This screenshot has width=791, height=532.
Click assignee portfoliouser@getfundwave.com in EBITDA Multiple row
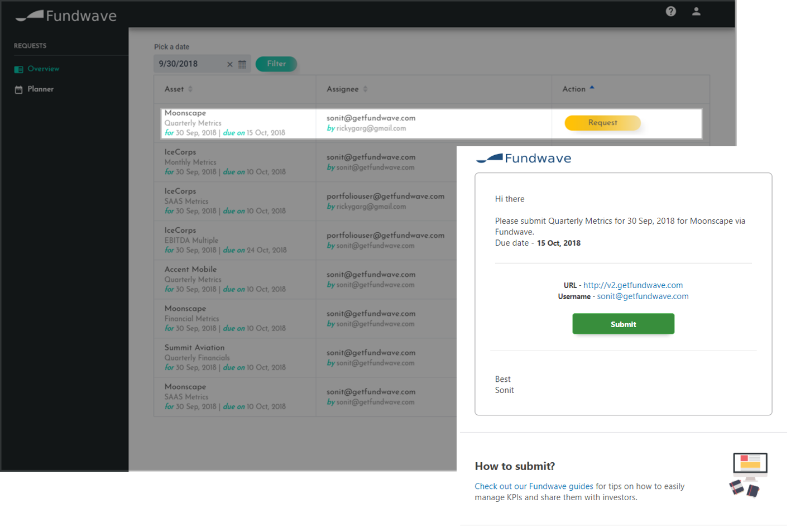(385, 236)
